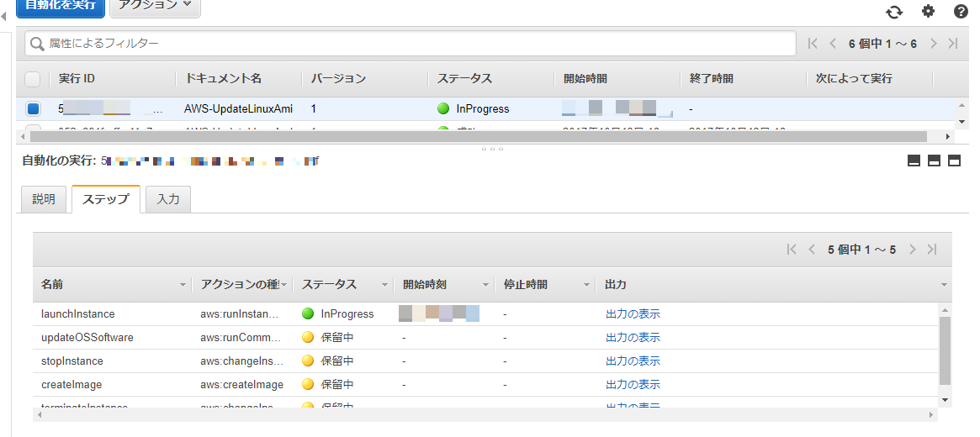
Task: Click the 自動化を実行 button
Action: pyautogui.click(x=60, y=5)
